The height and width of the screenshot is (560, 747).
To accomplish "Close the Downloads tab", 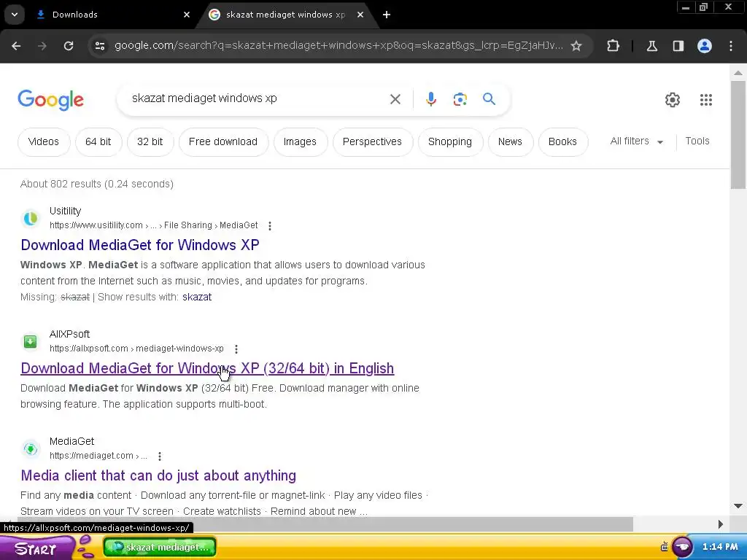I will pos(187,15).
